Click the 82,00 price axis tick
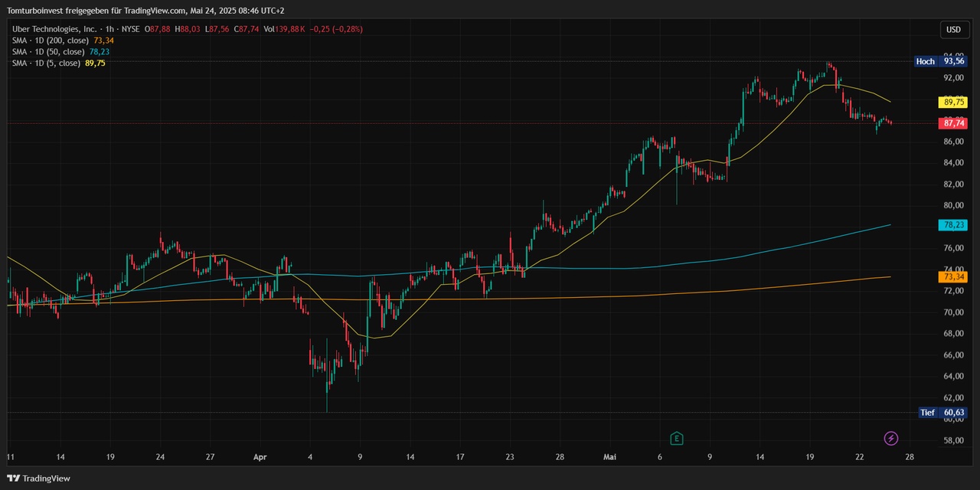980x490 pixels. click(953, 185)
